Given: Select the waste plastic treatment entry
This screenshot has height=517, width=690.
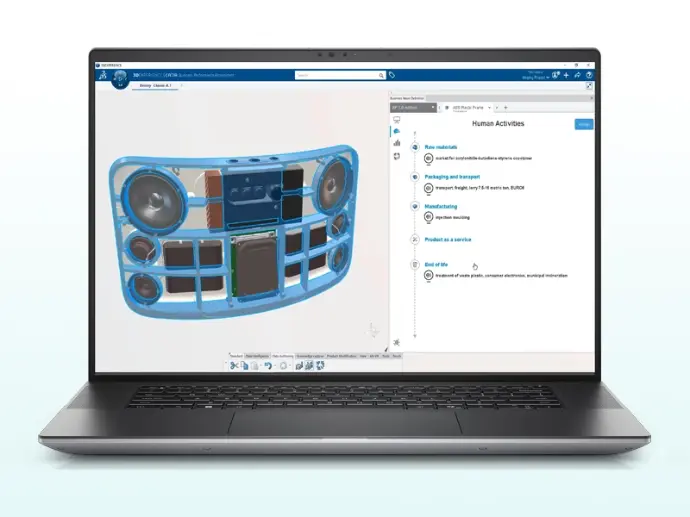Looking at the screenshot, I should tap(501, 275).
